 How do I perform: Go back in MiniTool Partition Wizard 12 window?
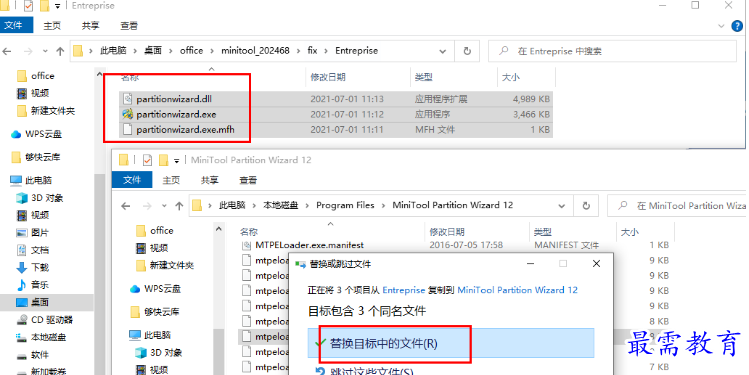(126, 206)
